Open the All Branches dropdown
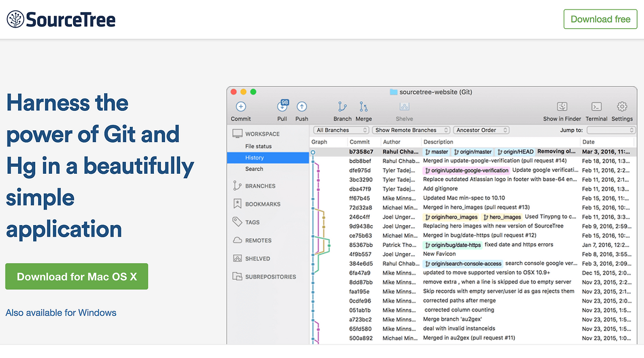The width and height of the screenshot is (644, 358). pos(342,130)
